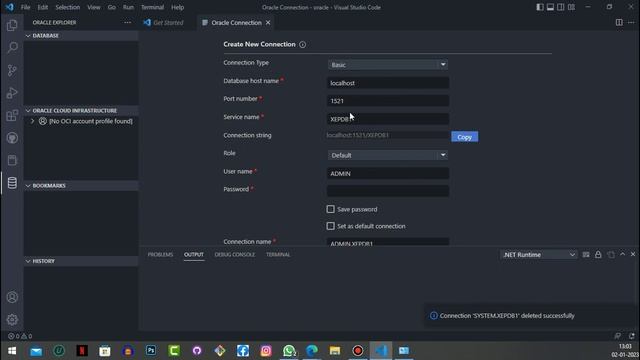Image resolution: width=640 pixels, height=360 pixels.
Task: Open the File menu
Action: pyautogui.click(x=25, y=7)
